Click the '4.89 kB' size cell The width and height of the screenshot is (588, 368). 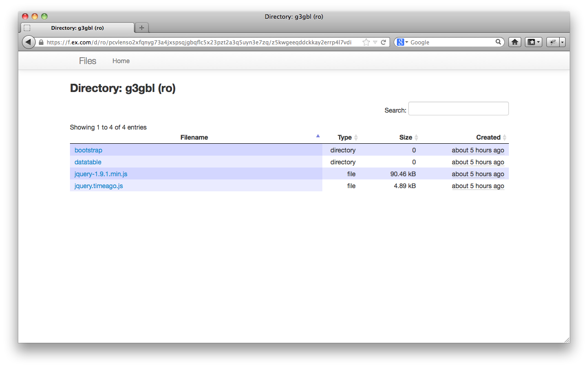tap(405, 186)
